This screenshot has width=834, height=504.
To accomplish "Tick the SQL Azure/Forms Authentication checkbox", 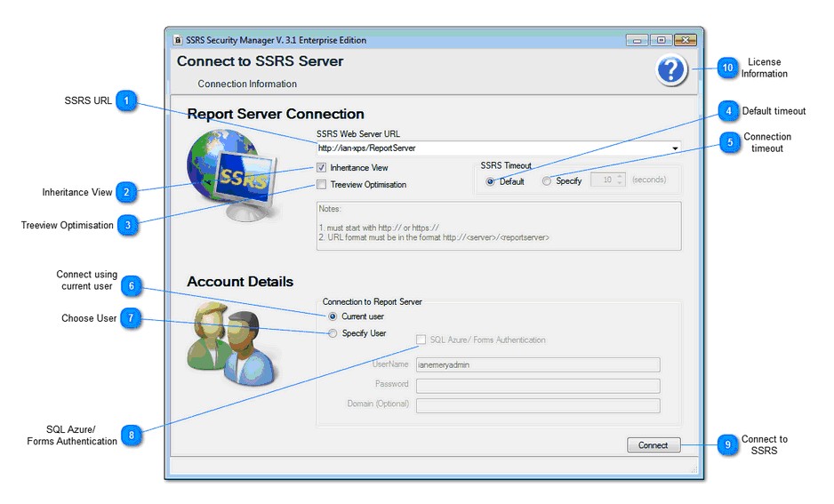I will 421,340.
